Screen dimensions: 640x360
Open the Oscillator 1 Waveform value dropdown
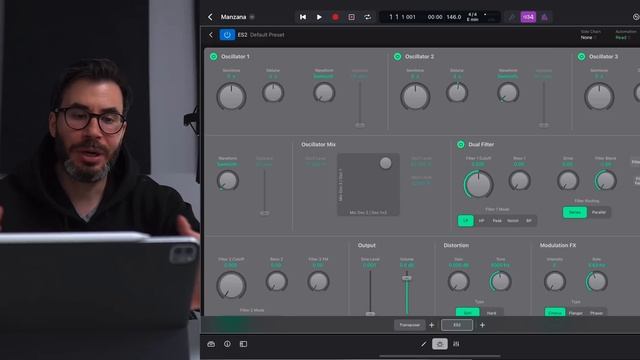coord(324,76)
